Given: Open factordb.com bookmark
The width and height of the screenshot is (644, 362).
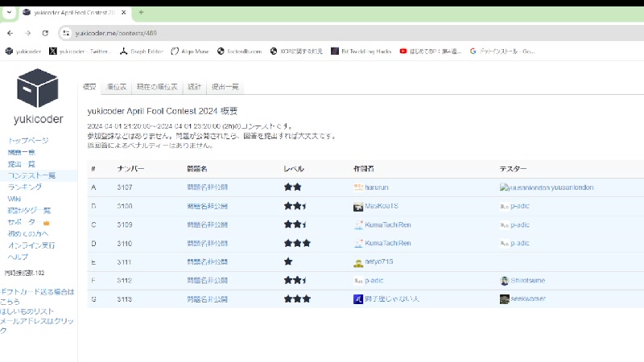Looking at the screenshot, I should 239,51.
